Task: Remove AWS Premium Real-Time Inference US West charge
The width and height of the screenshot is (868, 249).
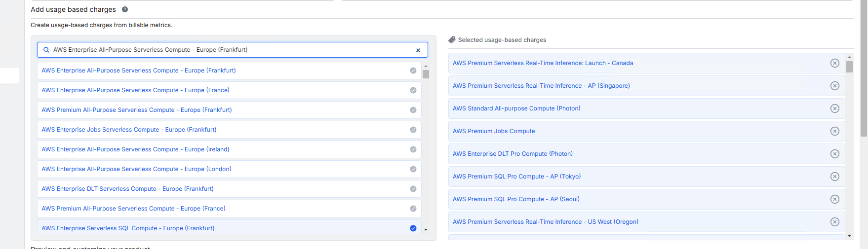Action: (834, 222)
